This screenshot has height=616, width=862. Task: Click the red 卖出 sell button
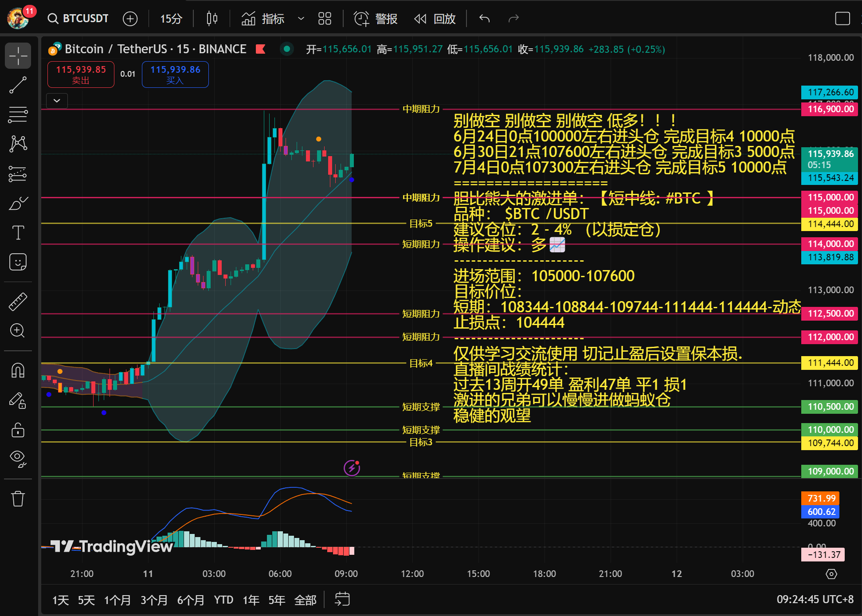[81, 75]
